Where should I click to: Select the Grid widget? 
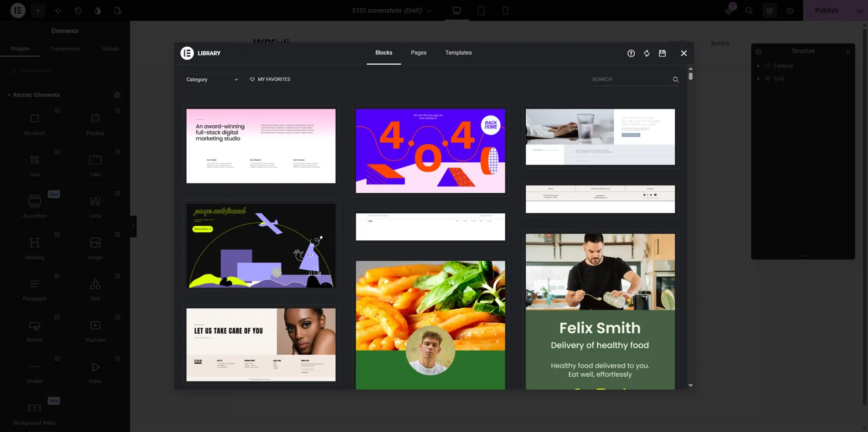coord(35,166)
